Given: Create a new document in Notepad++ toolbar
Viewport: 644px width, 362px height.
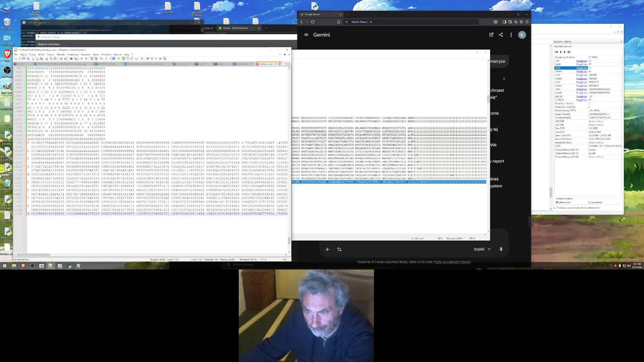Looking at the screenshot, I should pos(16,59).
